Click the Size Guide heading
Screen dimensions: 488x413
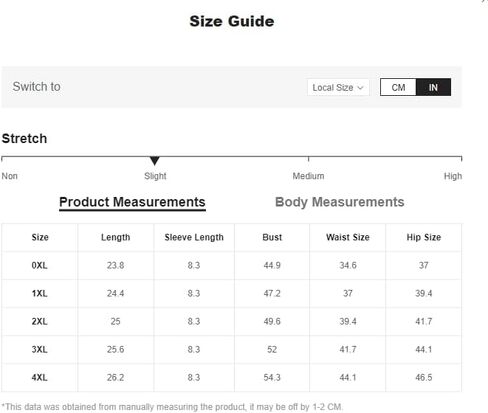(x=232, y=21)
